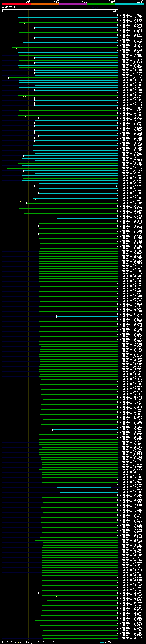
Task: Open hit UniRef100_Q9SXX4
Action: (131, 50)
